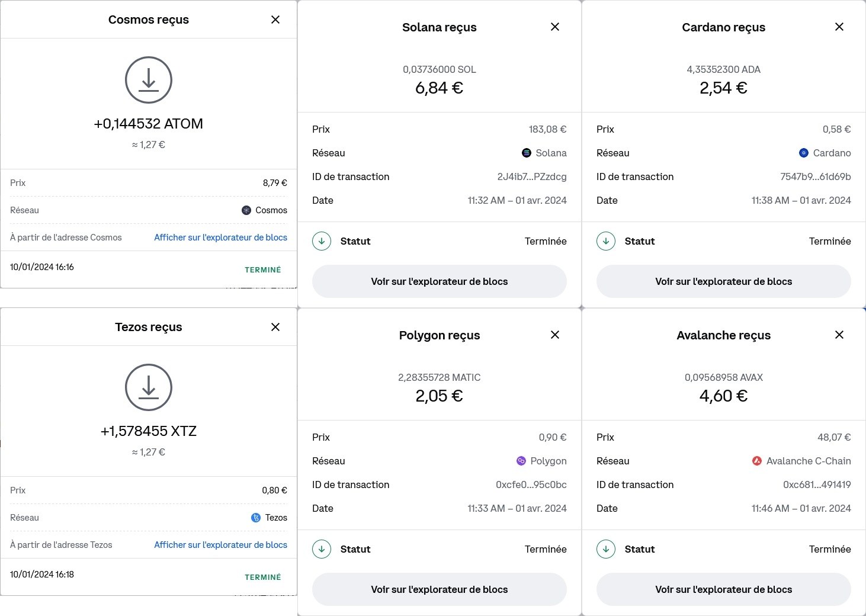Click the 4,60 € Avalanche value
Screen dimensions: 866x616
724,396
